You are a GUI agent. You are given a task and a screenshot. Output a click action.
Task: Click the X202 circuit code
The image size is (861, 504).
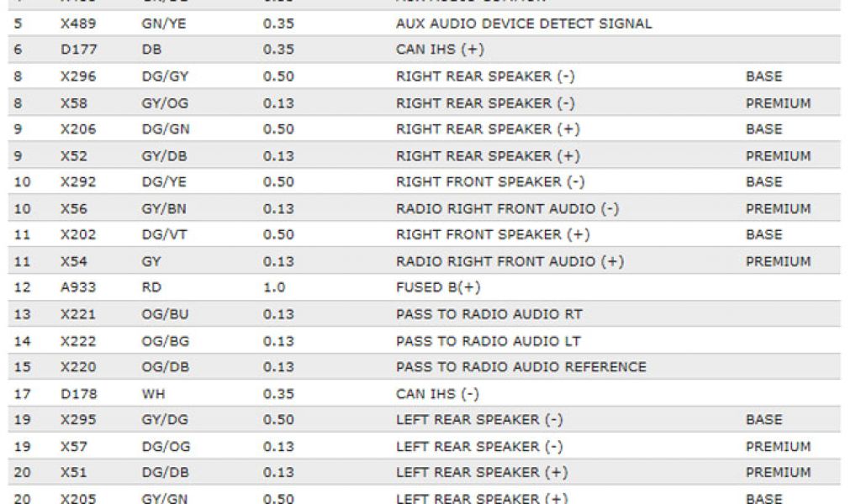coord(78,234)
